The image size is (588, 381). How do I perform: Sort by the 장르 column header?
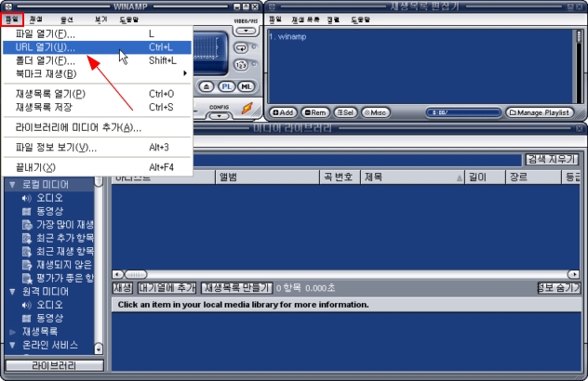click(533, 177)
